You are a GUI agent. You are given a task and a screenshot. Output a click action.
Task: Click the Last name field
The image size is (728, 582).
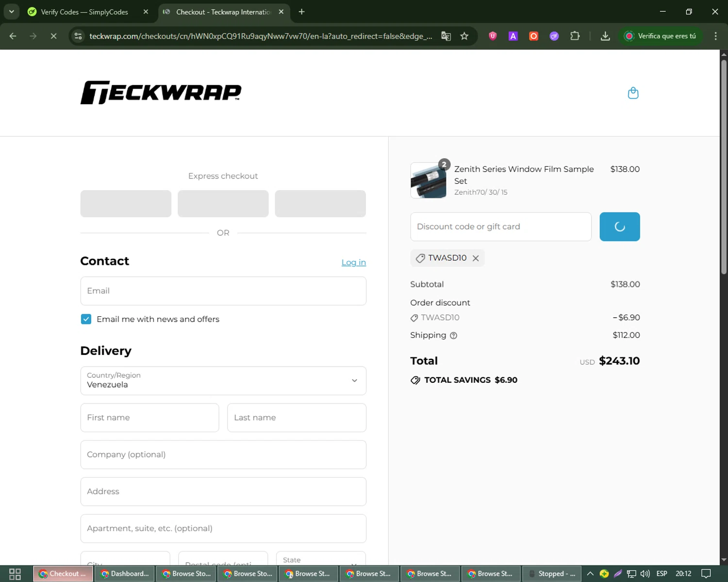[297, 418]
